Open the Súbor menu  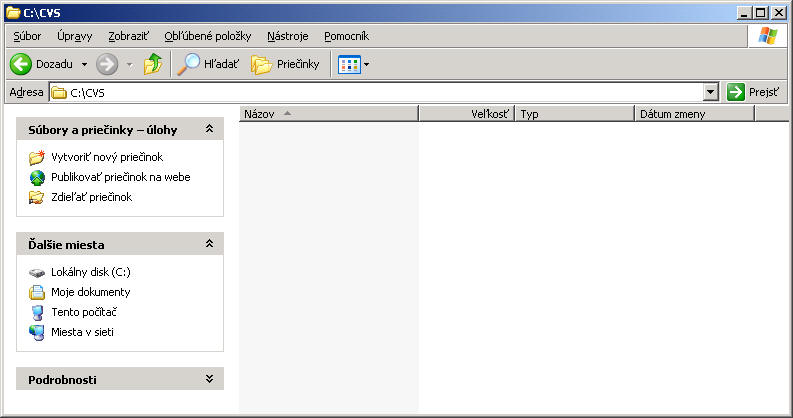27,36
